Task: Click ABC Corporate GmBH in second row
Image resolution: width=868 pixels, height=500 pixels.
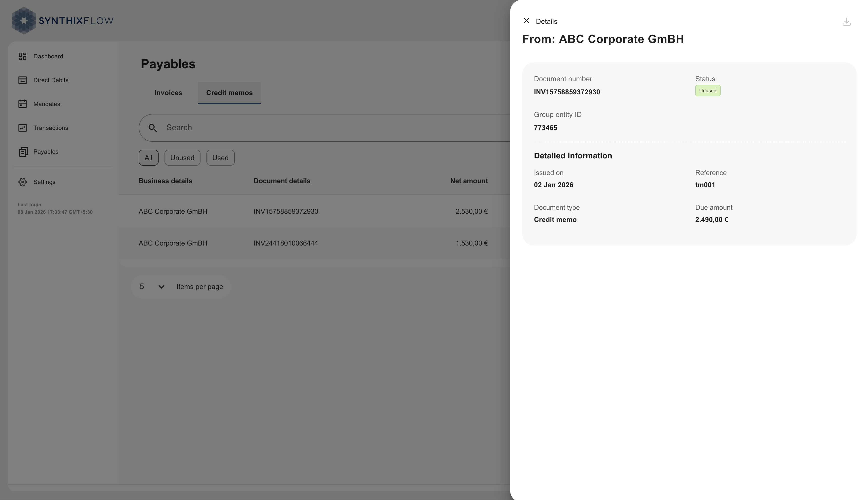Action: [173, 243]
